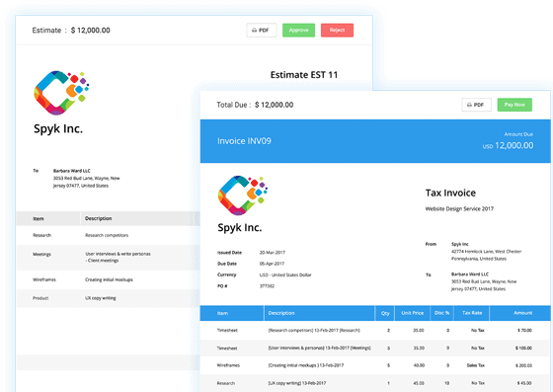553x392 pixels.
Task: Click the Tax Rate column header
Action: pos(472,313)
